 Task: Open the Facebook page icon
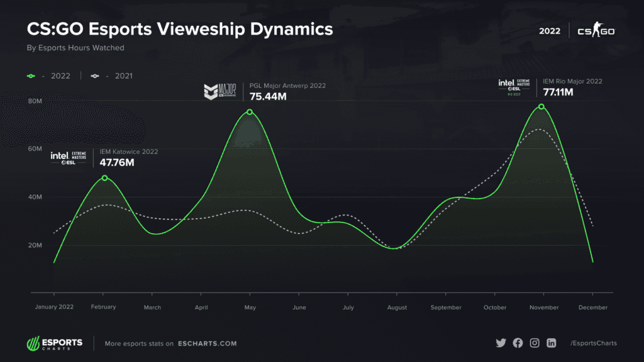pos(518,343)
